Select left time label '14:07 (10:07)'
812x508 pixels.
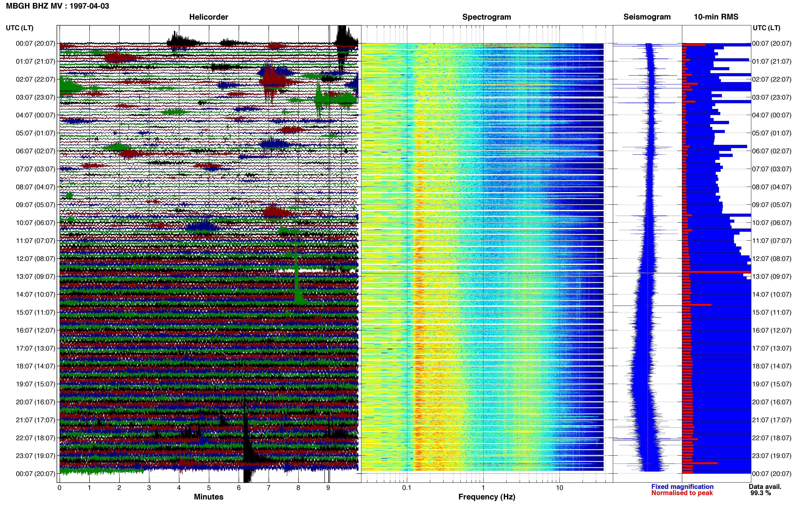click(36, 294)
